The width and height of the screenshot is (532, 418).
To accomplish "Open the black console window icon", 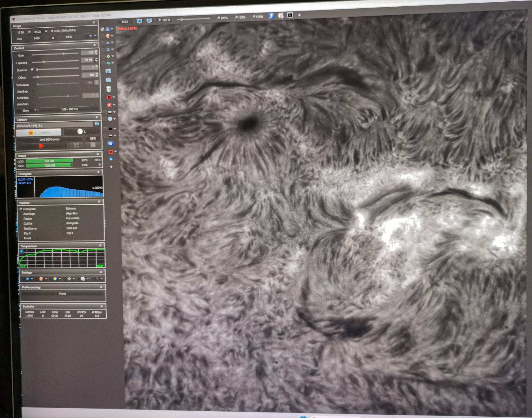I will point(290,15).
